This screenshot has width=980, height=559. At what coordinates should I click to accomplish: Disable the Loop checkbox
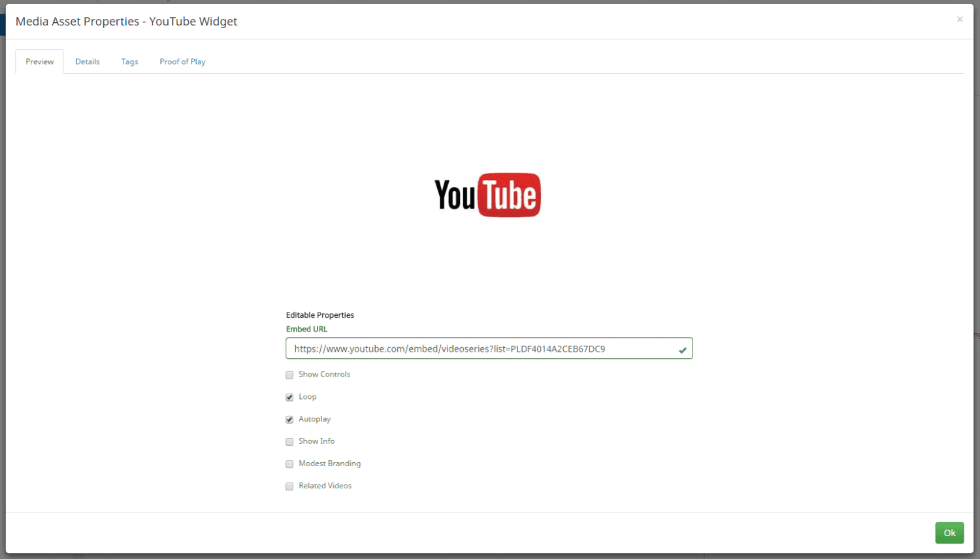(x=289, y=397)
